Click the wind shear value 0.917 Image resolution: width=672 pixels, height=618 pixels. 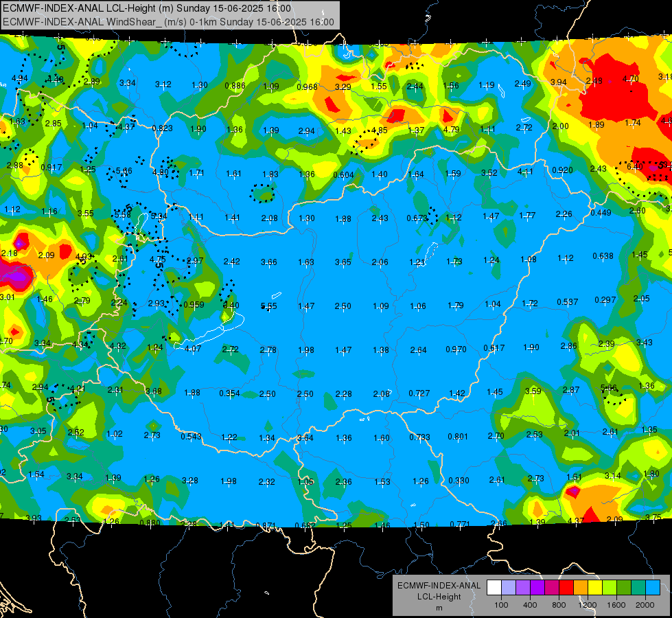pos(51,168)
